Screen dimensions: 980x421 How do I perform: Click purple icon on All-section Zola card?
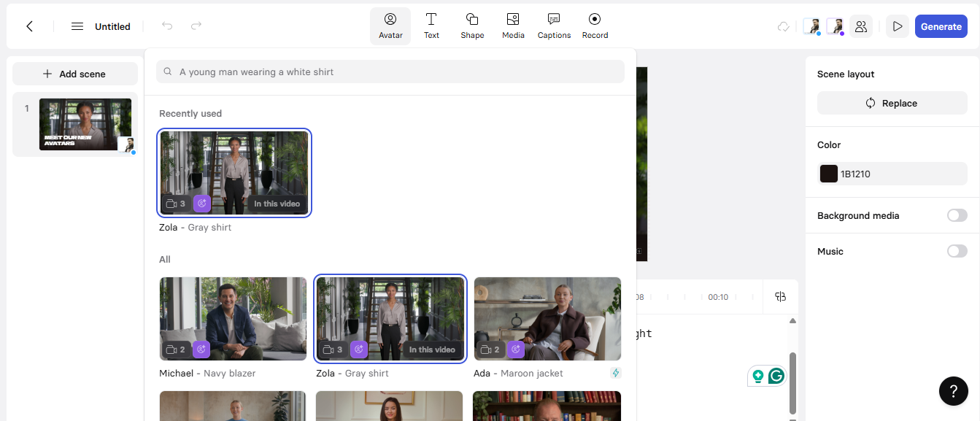358,349
